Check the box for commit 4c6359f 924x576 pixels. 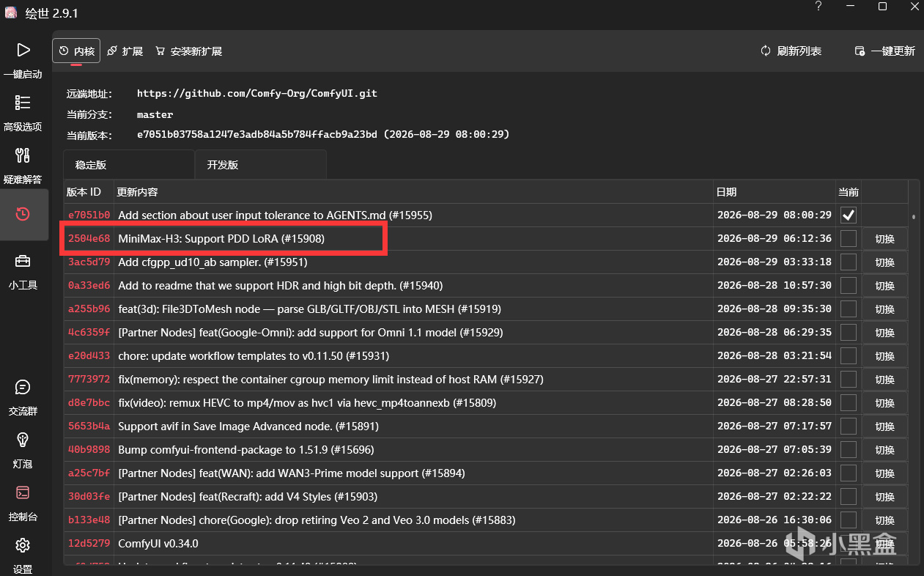coord(849,333)
